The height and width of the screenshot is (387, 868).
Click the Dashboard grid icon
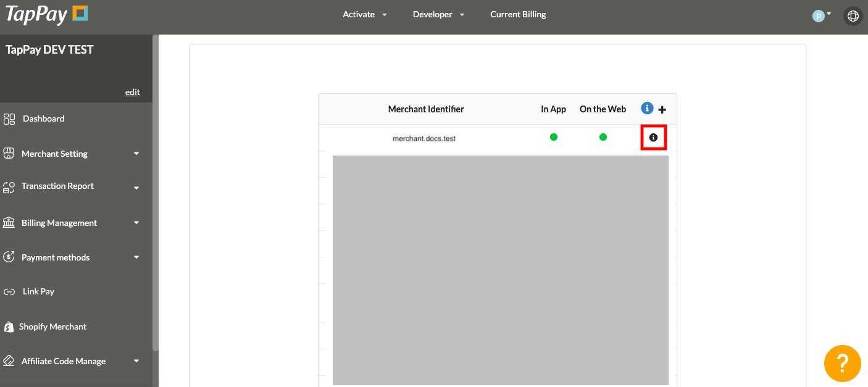tap(9, 119)
